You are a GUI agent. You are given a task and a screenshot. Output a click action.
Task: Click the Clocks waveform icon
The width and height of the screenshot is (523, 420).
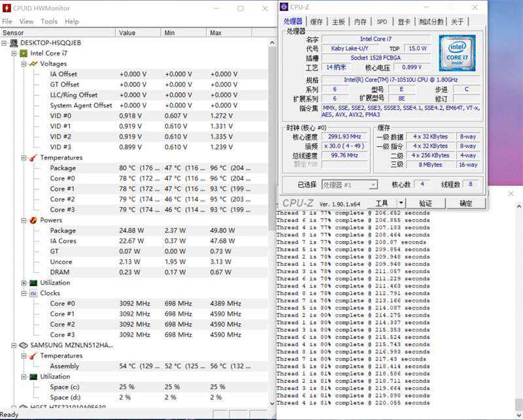tap(33, 293)
